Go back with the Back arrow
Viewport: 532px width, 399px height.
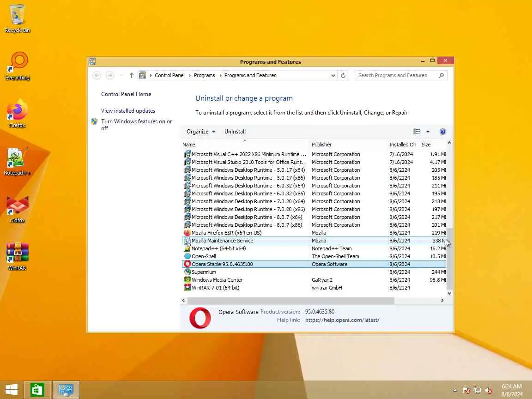[x=97, y=75]
